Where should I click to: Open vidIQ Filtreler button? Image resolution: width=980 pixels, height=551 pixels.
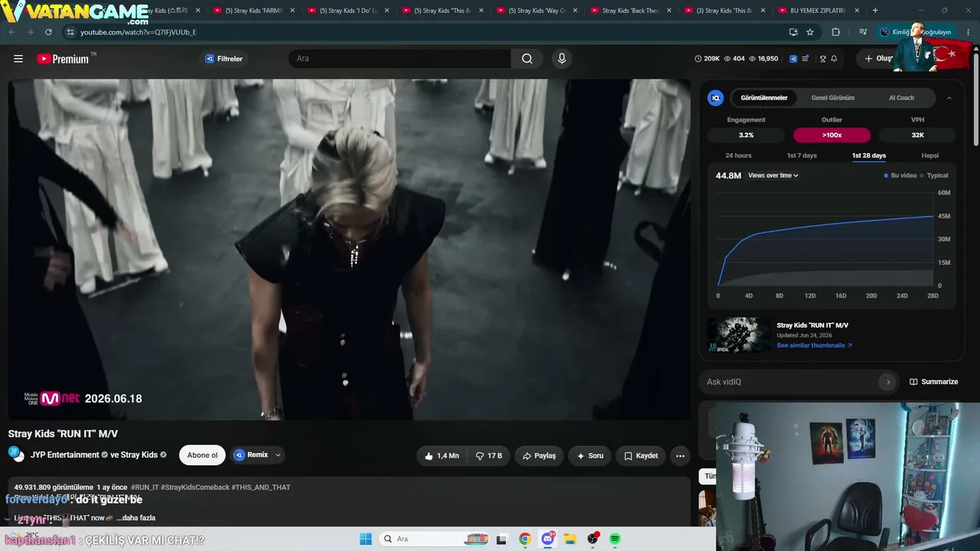click(224, 59)
